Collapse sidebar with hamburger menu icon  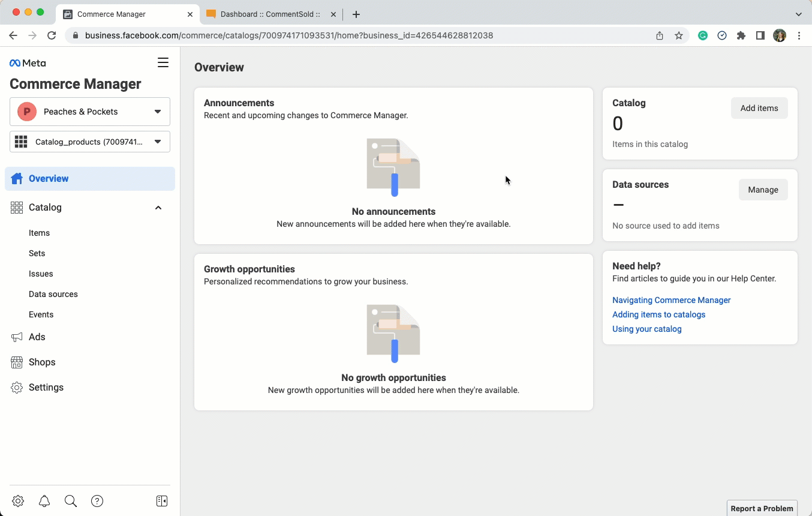coord(163,62)
